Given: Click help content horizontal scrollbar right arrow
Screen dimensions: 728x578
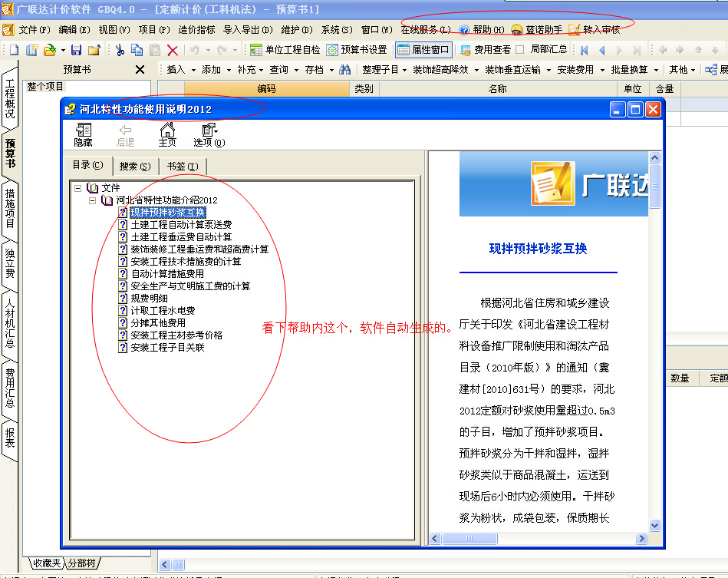Looking at the screenshot, I should tap(641, 539).
